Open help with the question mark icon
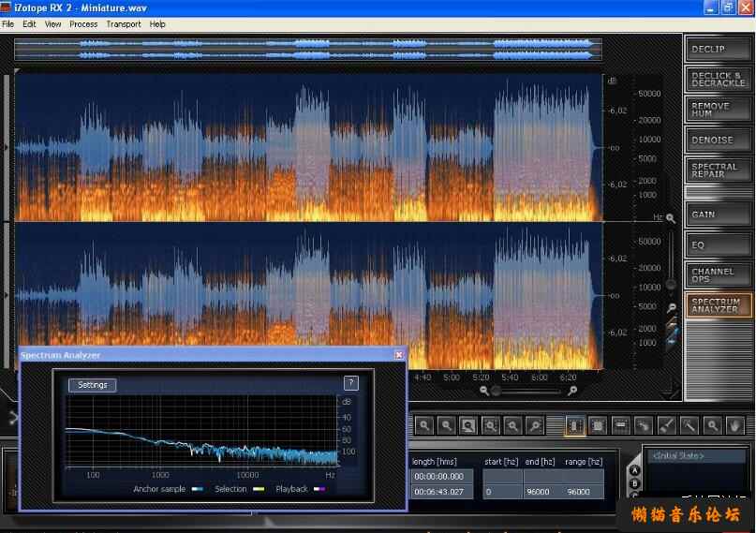Image resolution: width=756 pixels, height=533 pixels. tap(351, 383)
